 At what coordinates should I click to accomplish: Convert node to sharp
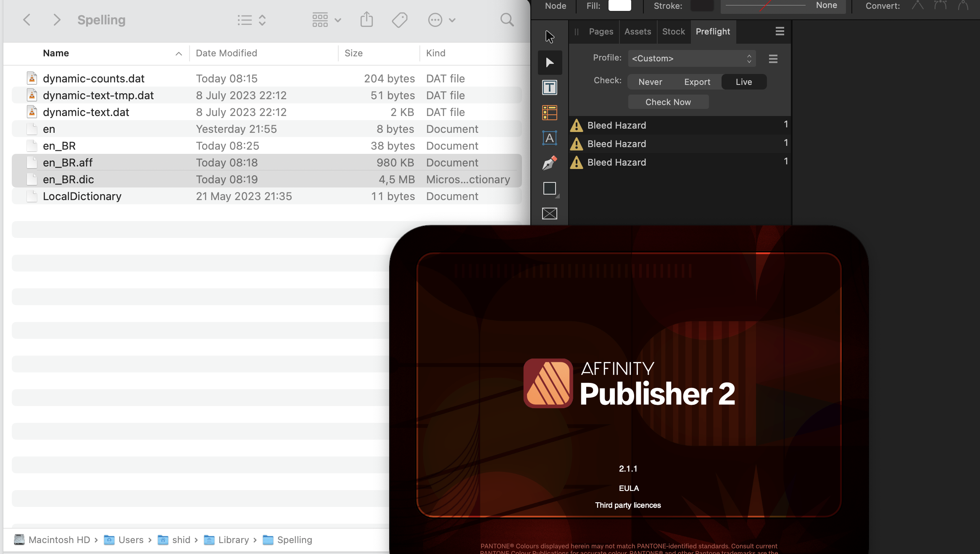pyautogui.click(x=917, y=5)
